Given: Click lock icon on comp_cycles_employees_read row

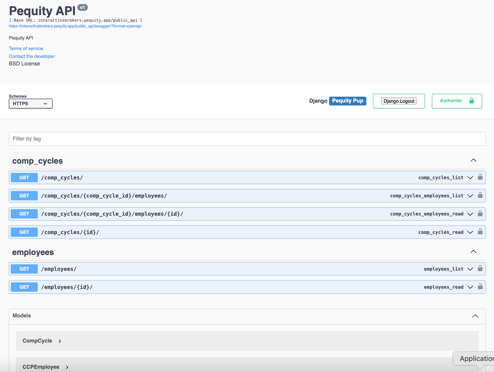Looking at the screenshot, I should 480,213.
